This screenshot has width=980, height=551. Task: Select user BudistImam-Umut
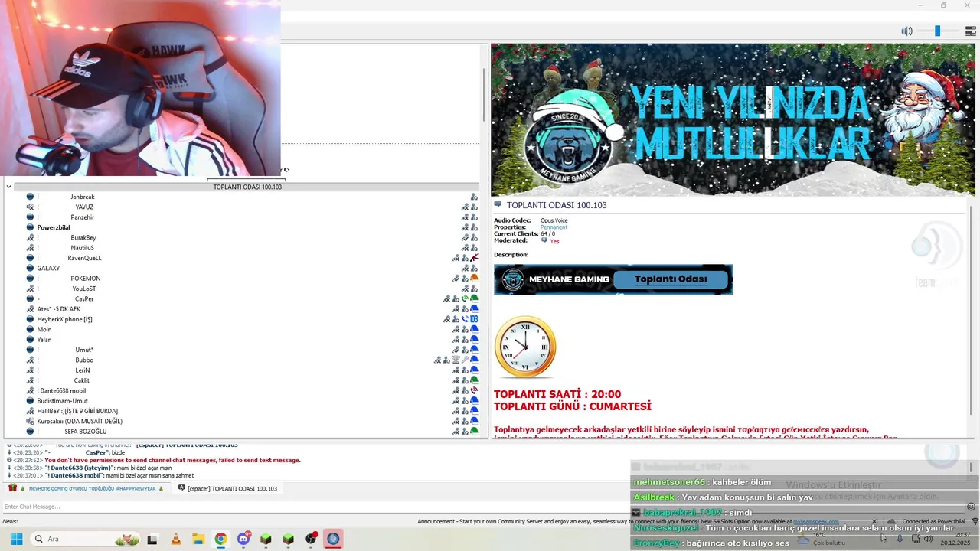point(63,401)
